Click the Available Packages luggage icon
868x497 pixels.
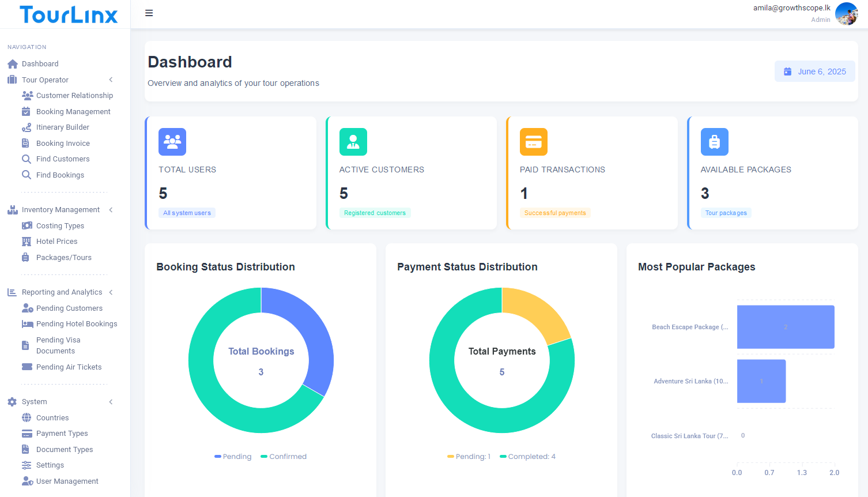[x=714, y=142]
